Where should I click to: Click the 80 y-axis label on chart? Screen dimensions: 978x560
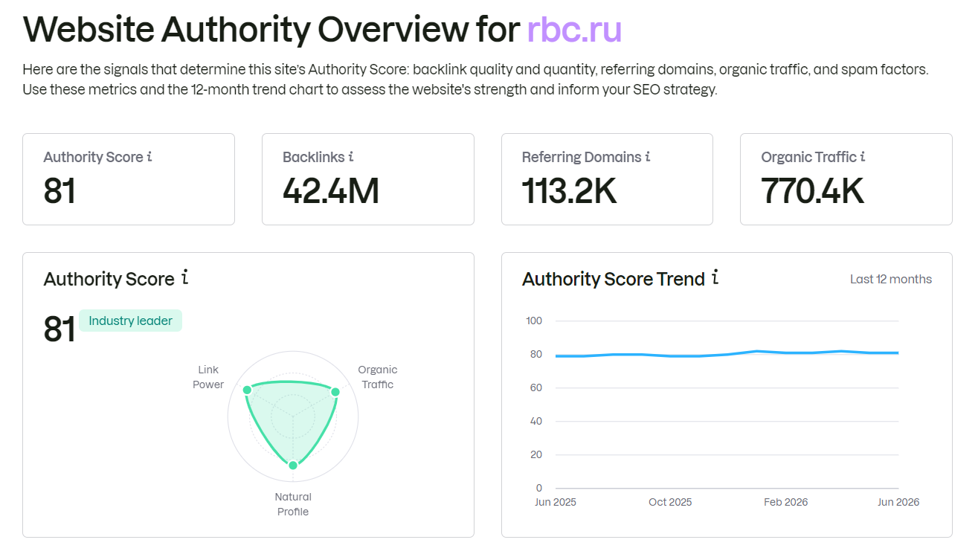pyautogui.click(x=535, y=354)
